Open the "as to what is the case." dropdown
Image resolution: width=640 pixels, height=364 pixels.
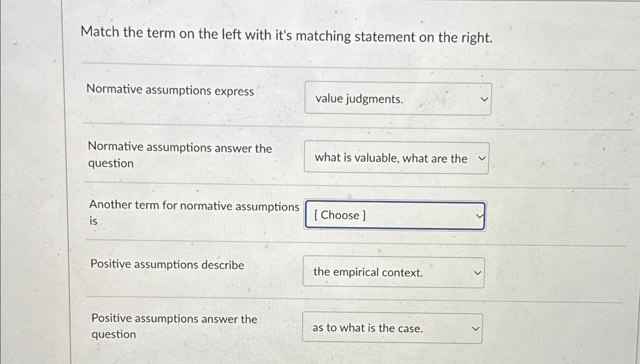click(x=392, y=328)
